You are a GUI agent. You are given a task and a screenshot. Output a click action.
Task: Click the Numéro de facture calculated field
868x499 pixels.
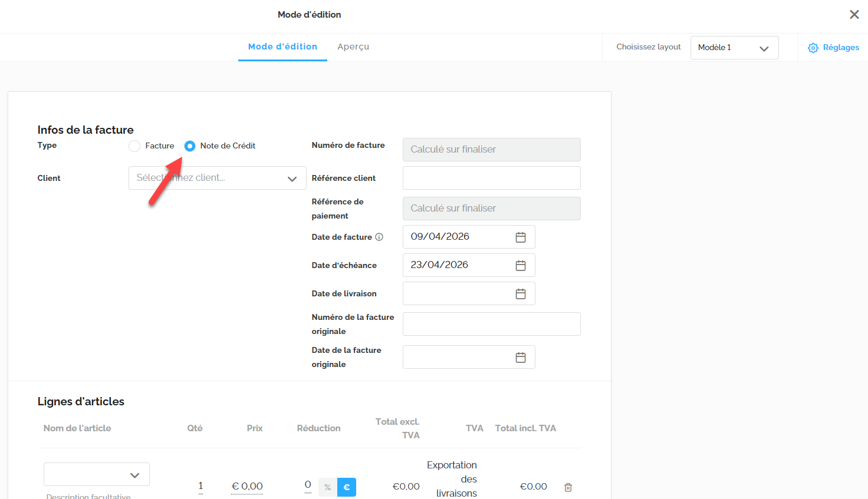click(x=492, y=150)
